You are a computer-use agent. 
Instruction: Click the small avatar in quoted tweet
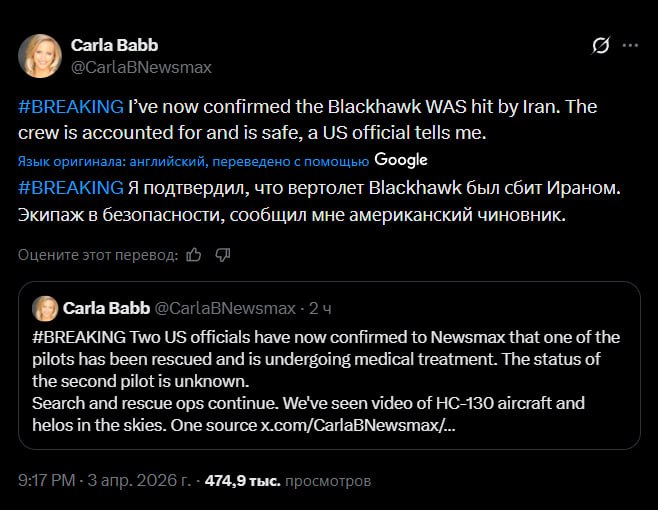pyautogui.click(x=44, y=308)
